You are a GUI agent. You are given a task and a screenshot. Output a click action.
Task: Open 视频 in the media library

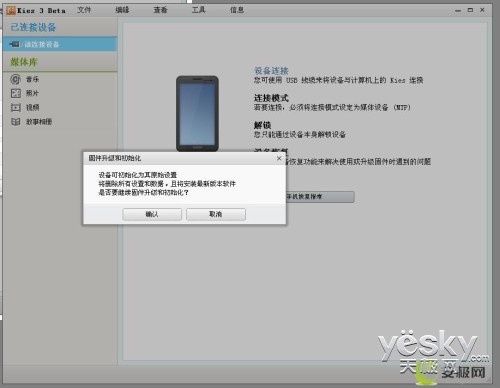point(33,107)
